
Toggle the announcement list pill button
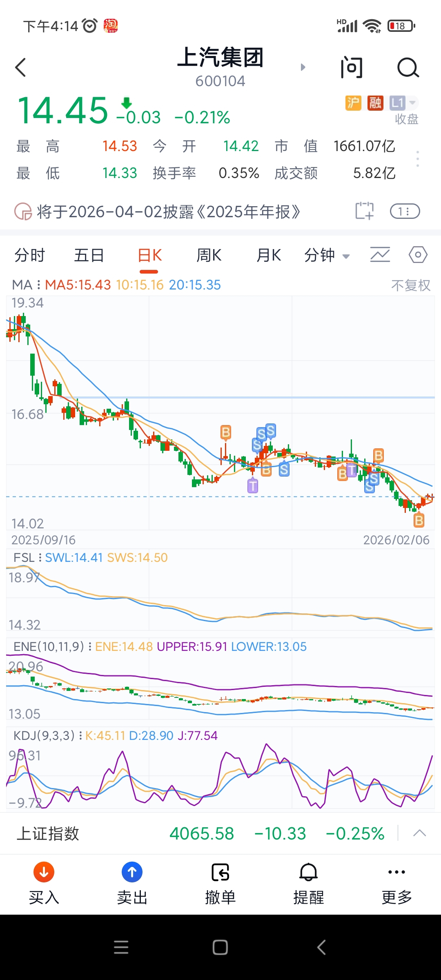(405, 211)
